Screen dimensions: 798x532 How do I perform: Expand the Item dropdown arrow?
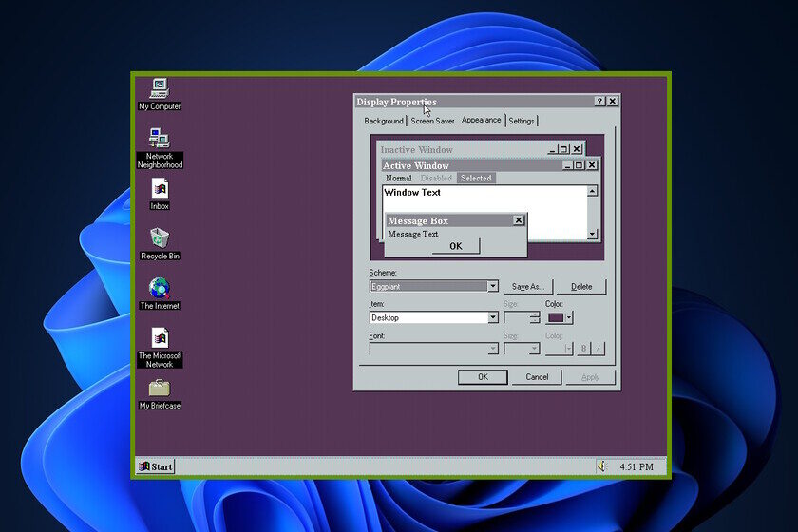click(x=493, y=317)
